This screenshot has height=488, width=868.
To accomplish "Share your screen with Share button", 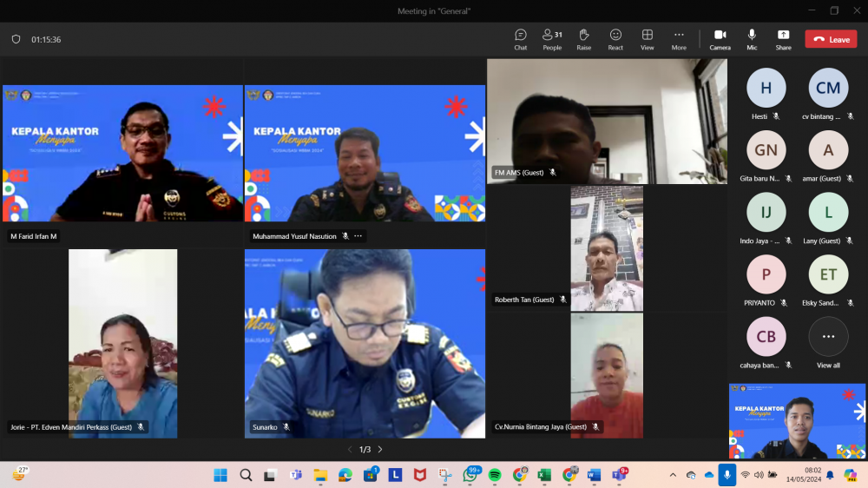I will [x=783, y=39].
